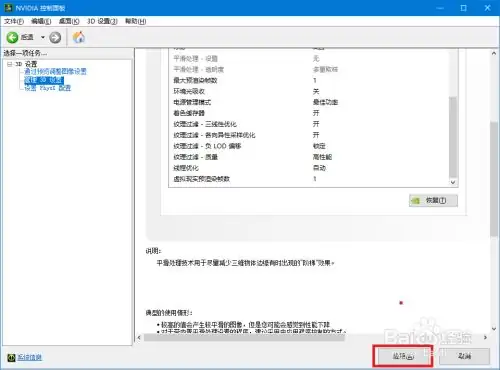The height and width of the screenshot is (370, 500).
Task: Select the 最大预渲染帧数 setting row
Action: pos(309,80)
